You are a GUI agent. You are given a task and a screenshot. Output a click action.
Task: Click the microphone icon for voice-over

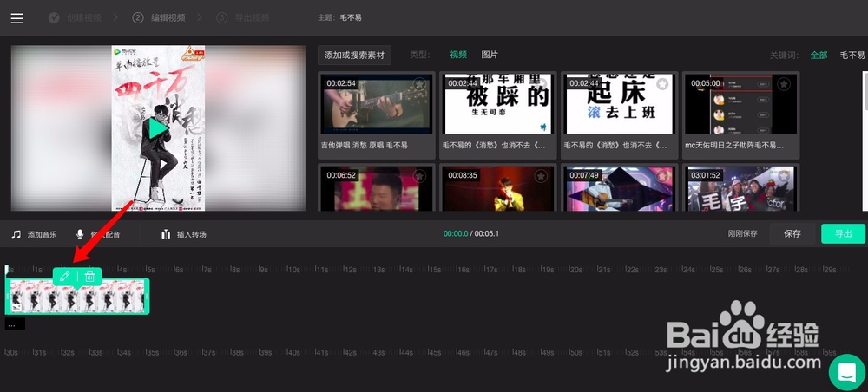click(x=80, y=234)
